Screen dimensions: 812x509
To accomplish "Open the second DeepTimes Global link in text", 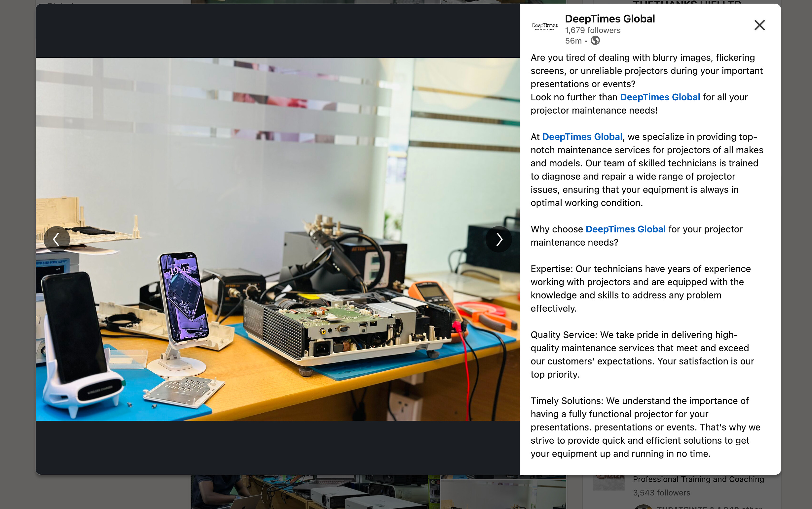I will [x=582, y=137].
